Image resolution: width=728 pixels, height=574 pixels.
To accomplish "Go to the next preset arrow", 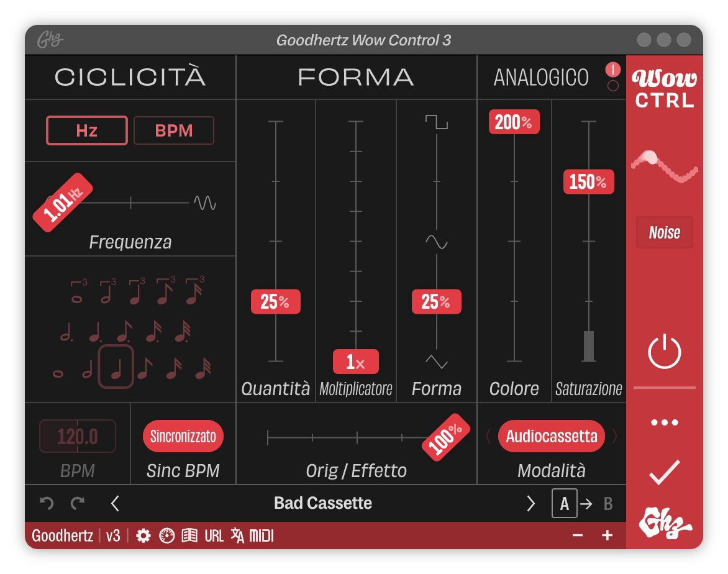I will [x=530, y=503].
